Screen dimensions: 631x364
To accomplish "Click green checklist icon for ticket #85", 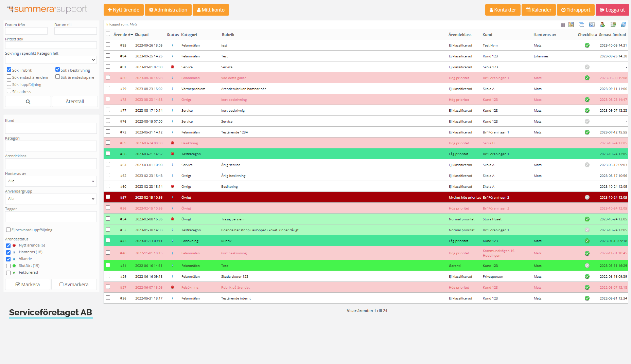I will click(587, 45).
